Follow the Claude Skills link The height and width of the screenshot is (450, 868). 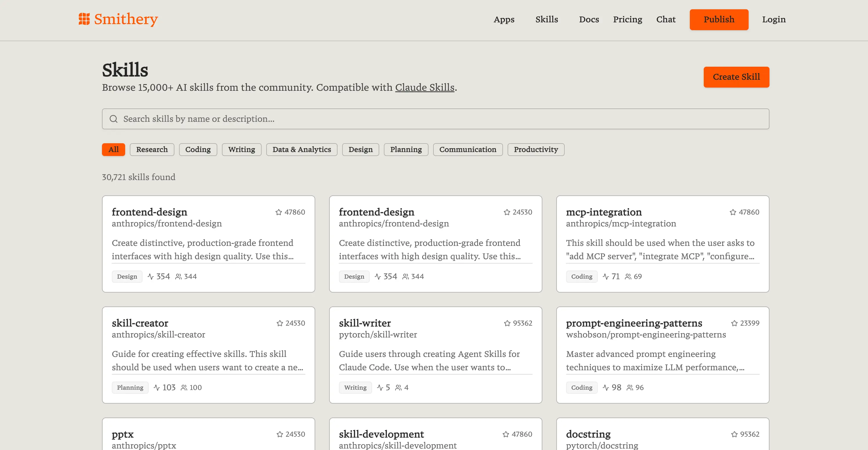tap(424, 87)
